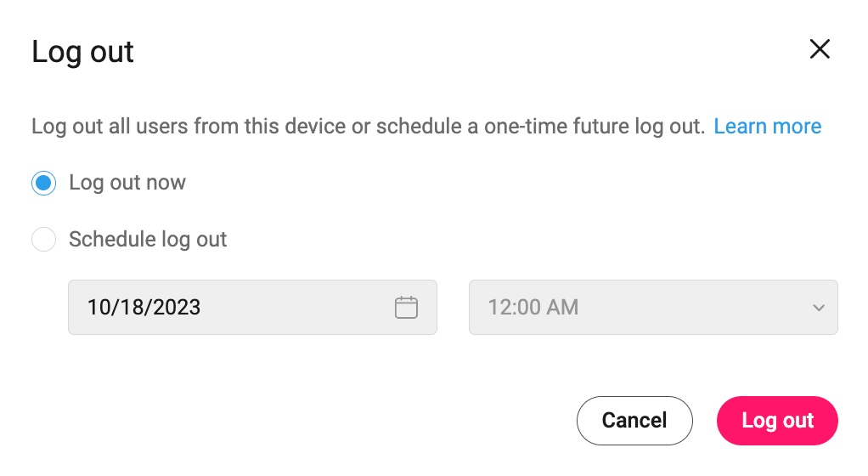The image size is (868, 476).
Task: Select the Log out now radio button
Action: pyautogui.click(x=44, y=183)
